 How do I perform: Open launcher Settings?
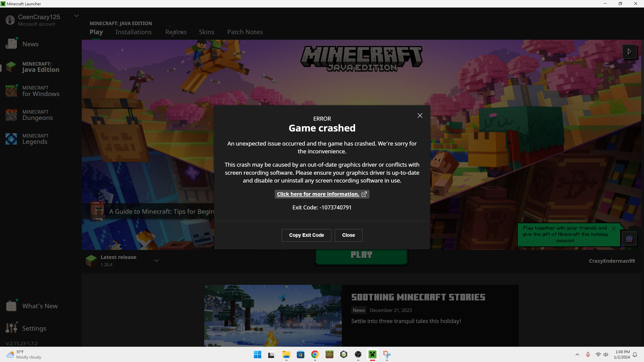pyautogui.click(x=34, y=328)
